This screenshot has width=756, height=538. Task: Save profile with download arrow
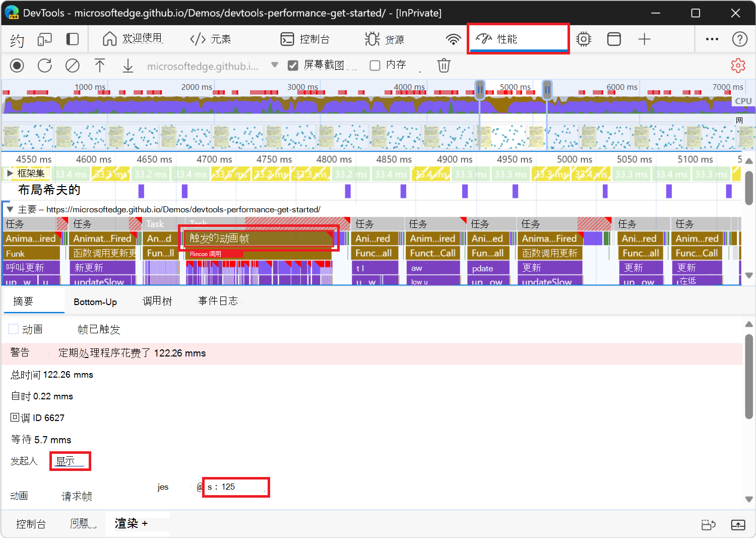[128, 66]
